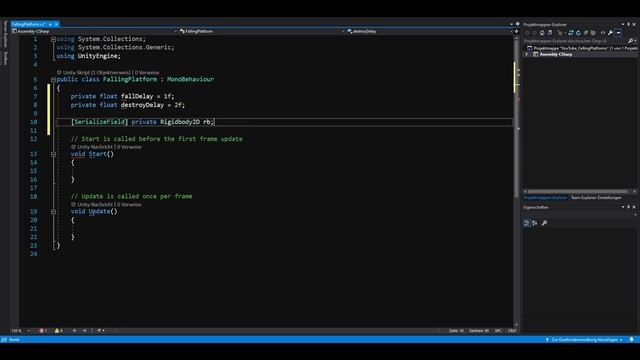Pin the FallingPlatform.cs tab
The width and height of the screenshot is (640, 360).
coord(50,24)
